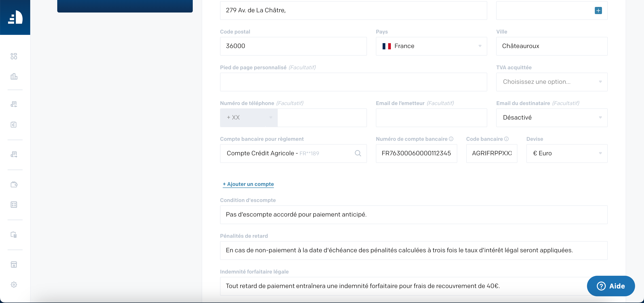Image resolution: width=644 pixels, height=303 pixels.
Task: Open the first invoices document icon in sidebar
Action: coord(14,104)
